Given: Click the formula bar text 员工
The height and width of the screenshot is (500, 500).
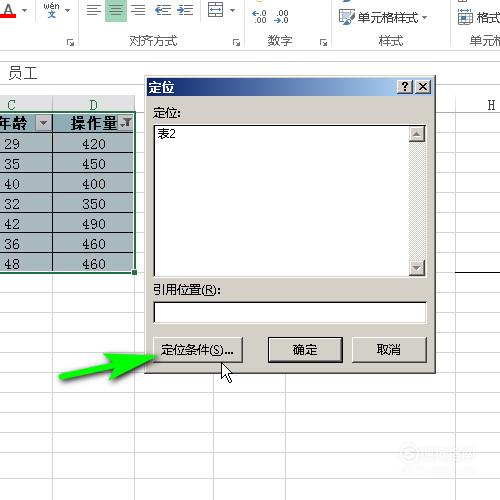Looking at the screenshot, I should tap(23, 73).
